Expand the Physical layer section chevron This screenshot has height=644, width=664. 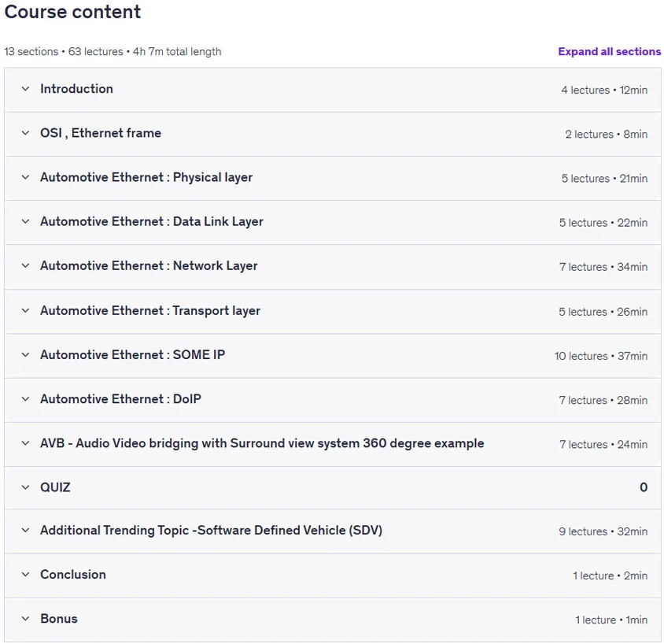click(25, 177)
